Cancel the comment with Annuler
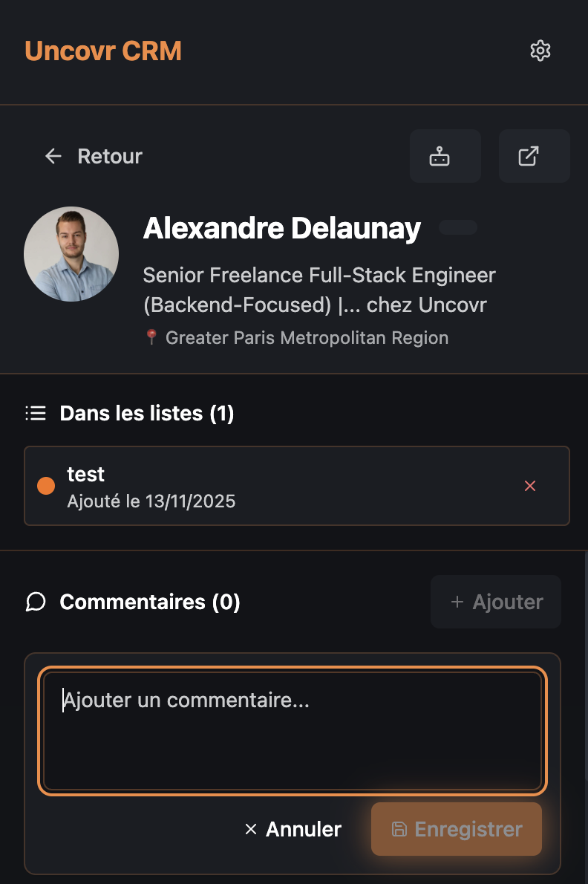This screenshot has height=884, width=588. click(x=293, y=829)
